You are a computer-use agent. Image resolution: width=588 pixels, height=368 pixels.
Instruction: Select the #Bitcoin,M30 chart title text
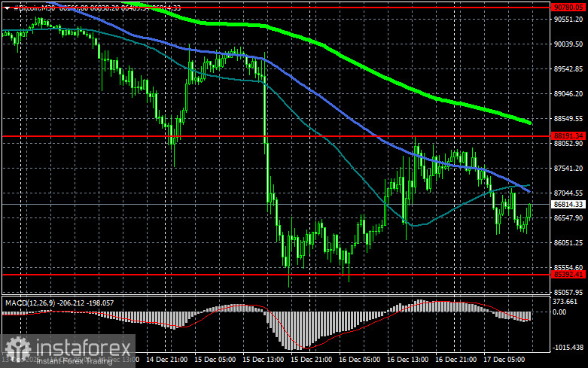coord(34,8)
